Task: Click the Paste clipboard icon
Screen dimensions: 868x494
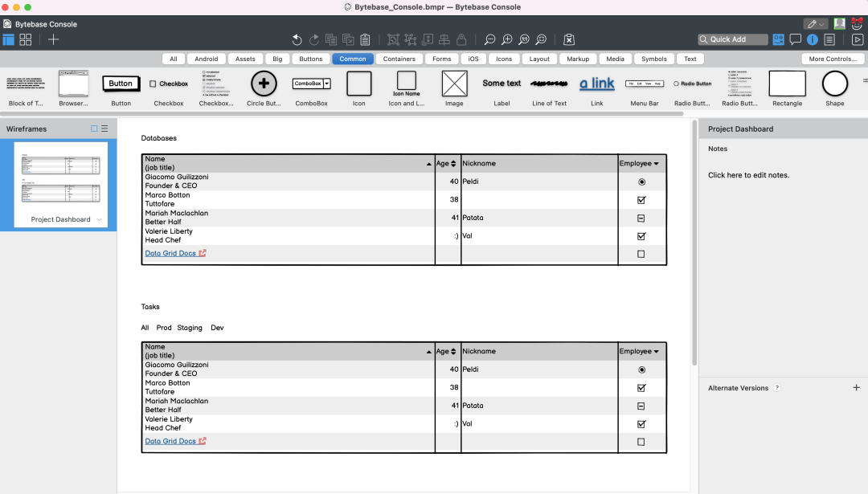Action: (366, 39)
